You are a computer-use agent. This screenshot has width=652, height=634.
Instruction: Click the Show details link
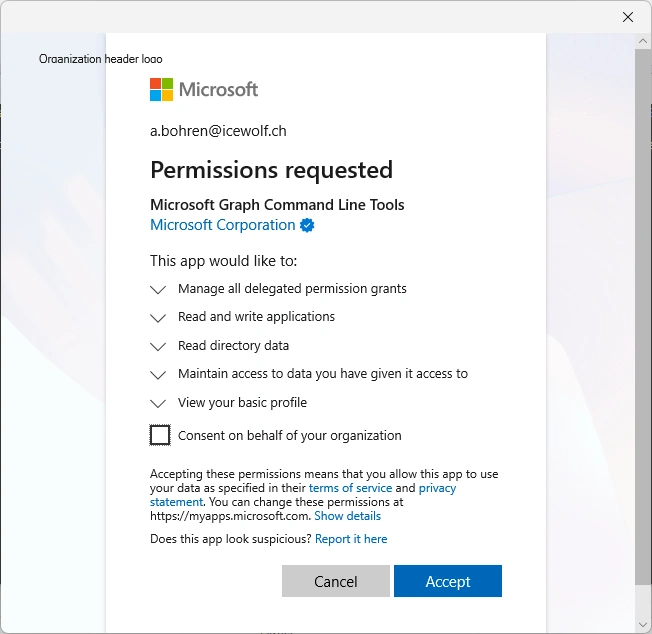(x=347, y=516)
